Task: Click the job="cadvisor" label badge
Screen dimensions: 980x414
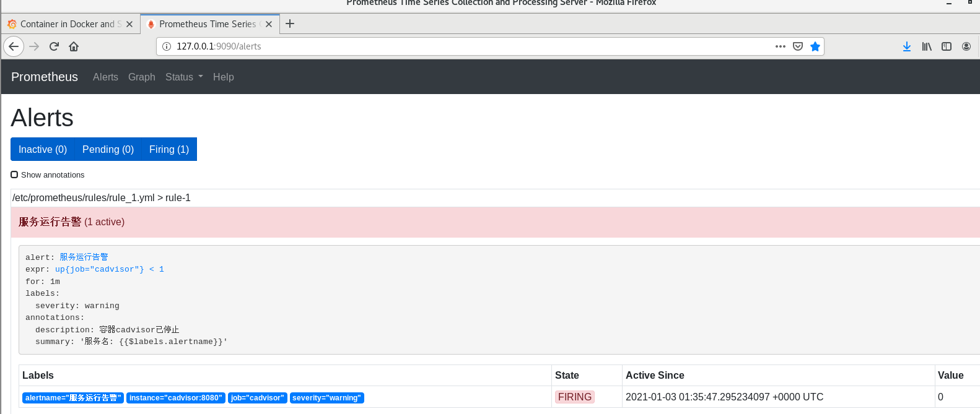Action: coord(258,398)
